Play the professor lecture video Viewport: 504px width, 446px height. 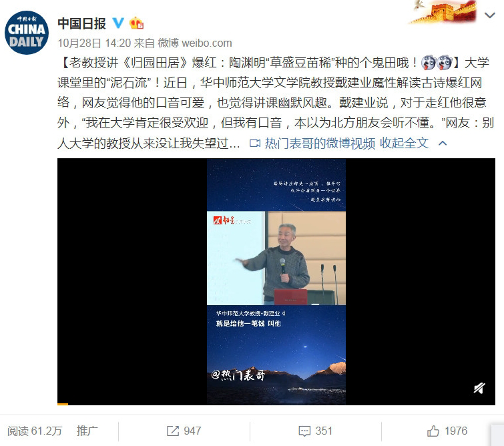pos(276,281)
